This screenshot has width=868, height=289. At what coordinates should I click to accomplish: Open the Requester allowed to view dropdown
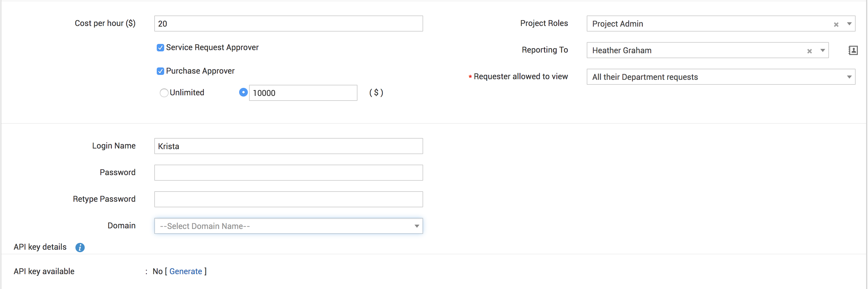pyautogui.click(x=721, y=77)
